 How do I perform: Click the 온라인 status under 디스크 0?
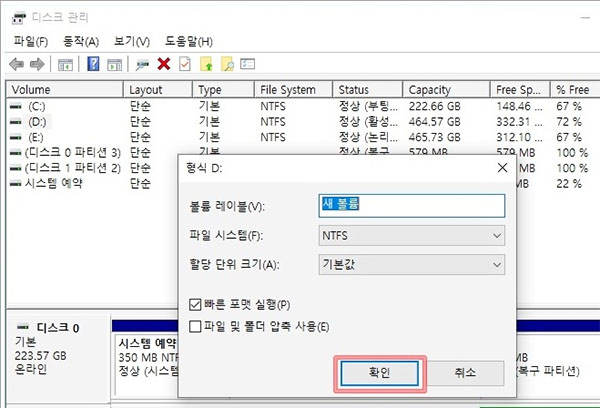pyautogui.click(x=31, y=369)
